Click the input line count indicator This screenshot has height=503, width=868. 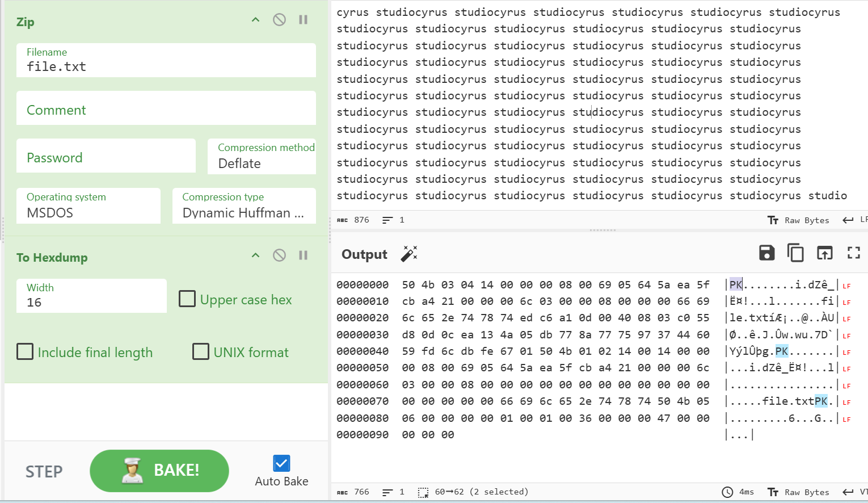point(393,220)
